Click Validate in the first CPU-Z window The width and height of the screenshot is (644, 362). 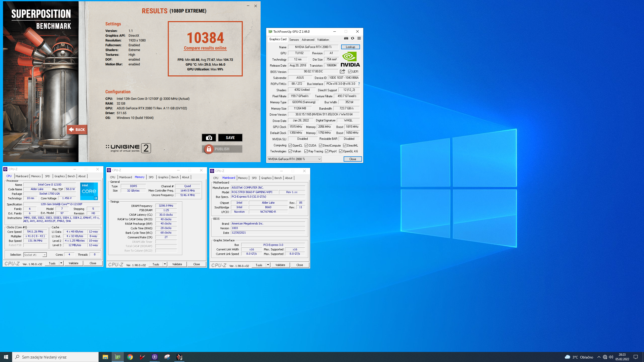[73, 263]
